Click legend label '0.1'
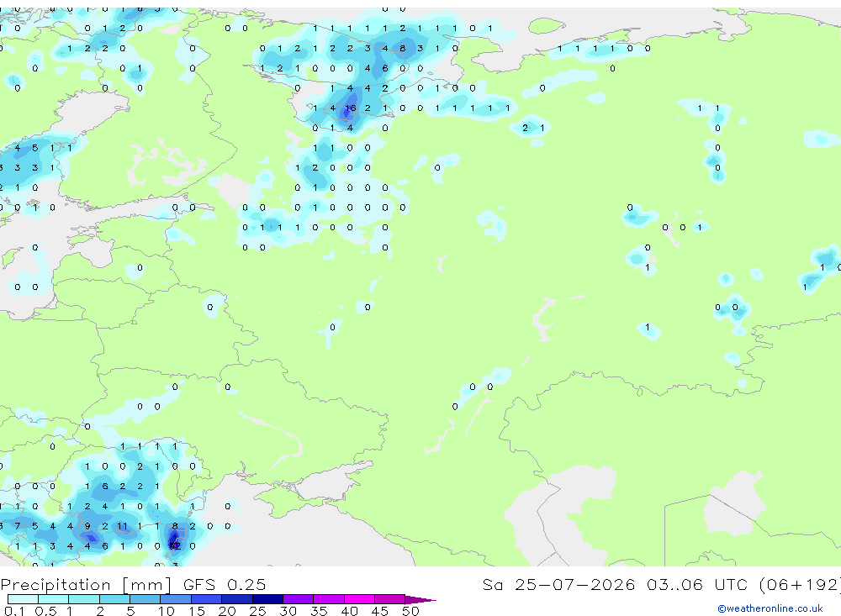The height and width of the screenshot is (616, 841). [14, 611]
